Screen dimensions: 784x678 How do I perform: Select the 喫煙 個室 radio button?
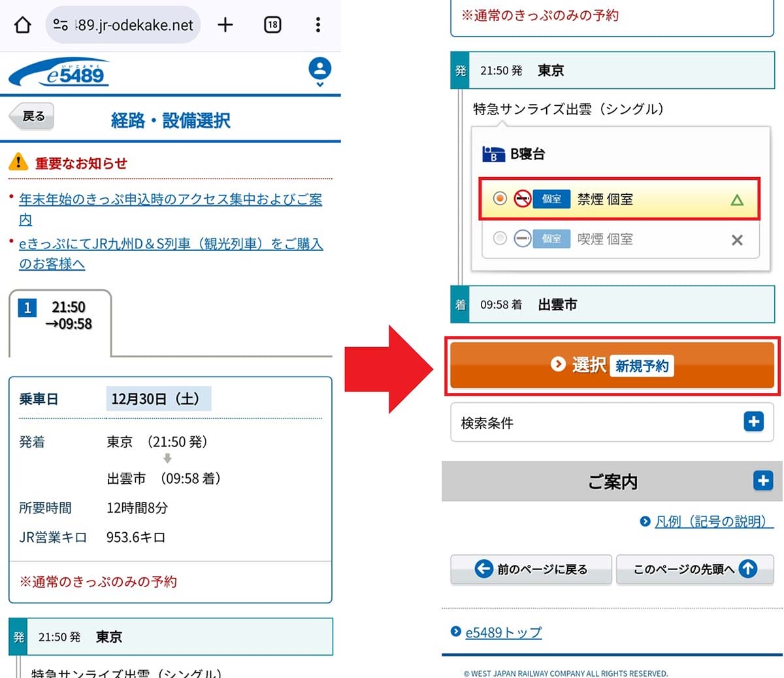coord(500,239)
